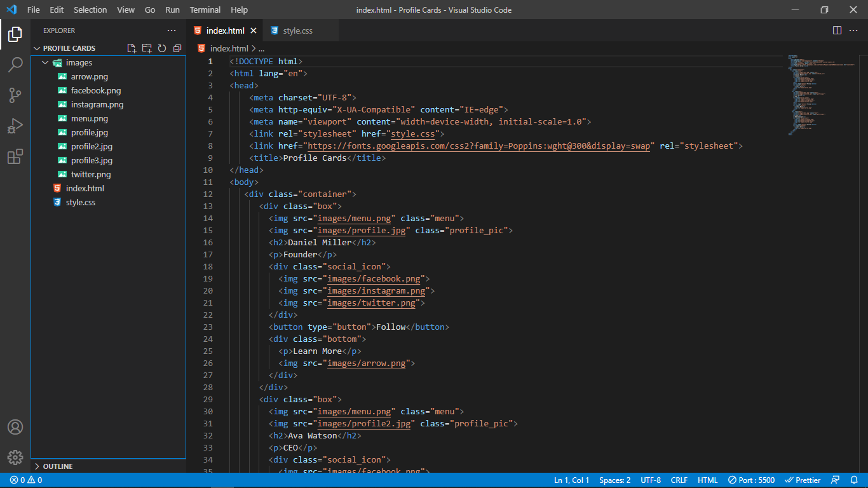The height and width of the screenshot is (488, 868).
Task: Open the notifications bell
Action: (x=855, y=480)
